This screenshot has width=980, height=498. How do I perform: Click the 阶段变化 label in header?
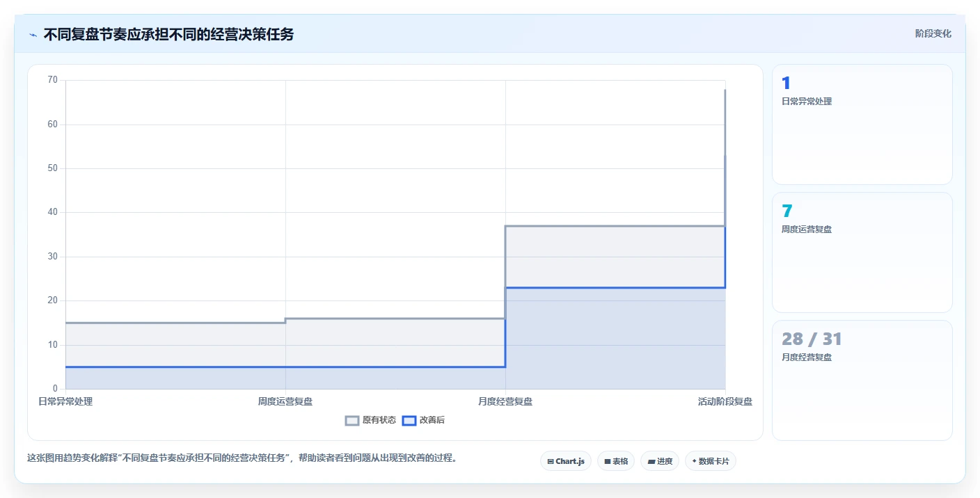coord(933,33)
